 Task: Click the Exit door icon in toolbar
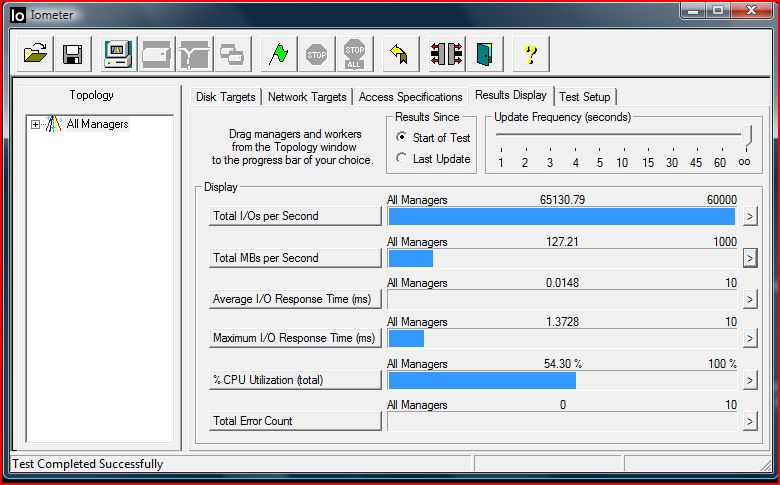point(484,54)
